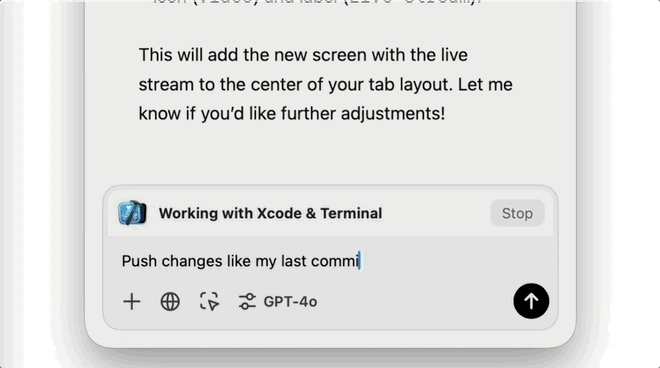
Task: Place cursor after the word "commi"
Action: [360, 261]
